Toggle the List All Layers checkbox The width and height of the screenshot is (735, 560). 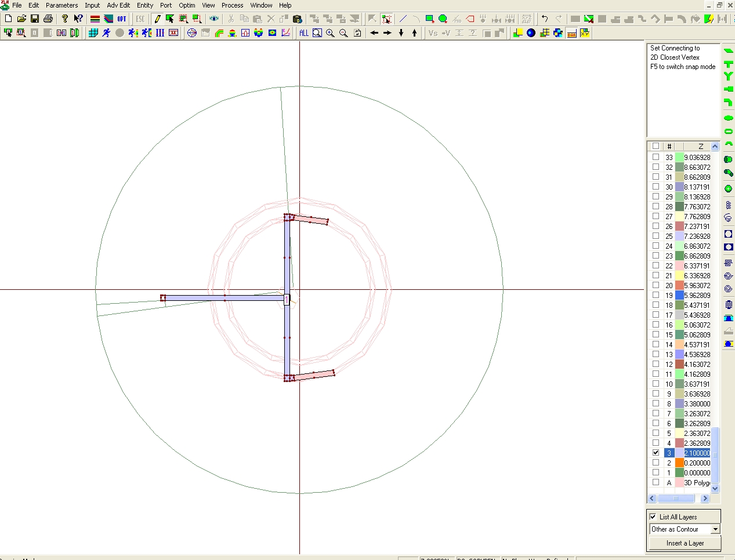pyautogui.click(x=653, y=517)
